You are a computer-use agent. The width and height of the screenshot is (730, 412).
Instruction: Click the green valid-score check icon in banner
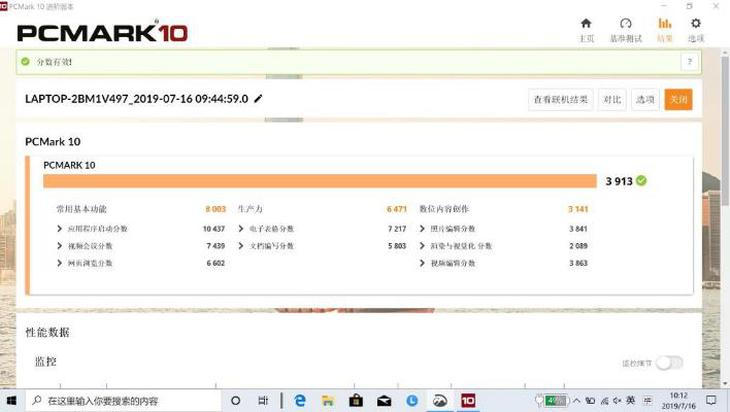pos(26,61)
